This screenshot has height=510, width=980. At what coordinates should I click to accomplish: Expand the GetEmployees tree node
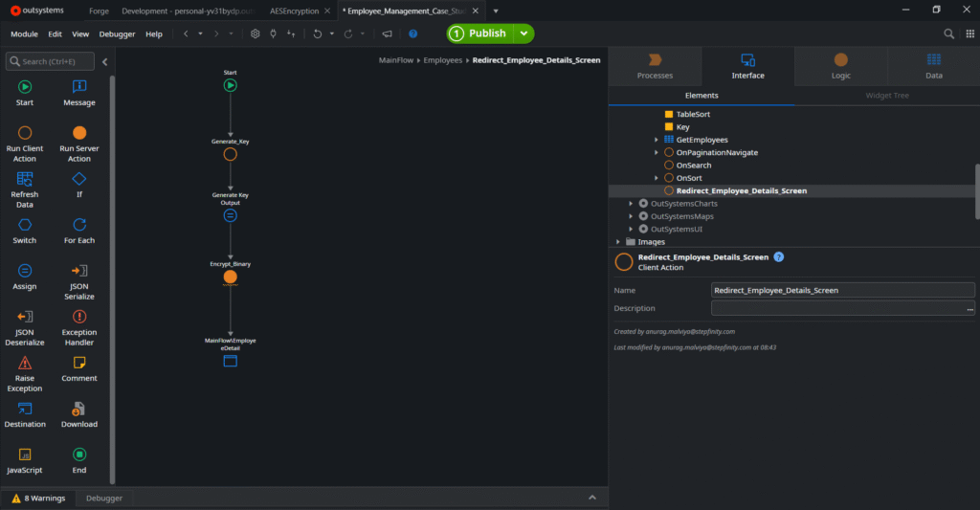point(657,140)
